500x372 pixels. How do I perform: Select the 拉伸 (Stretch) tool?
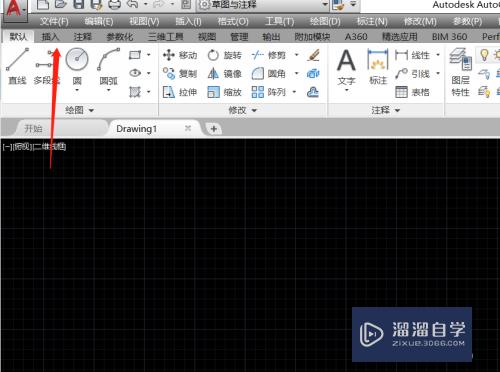coord(180,92)
